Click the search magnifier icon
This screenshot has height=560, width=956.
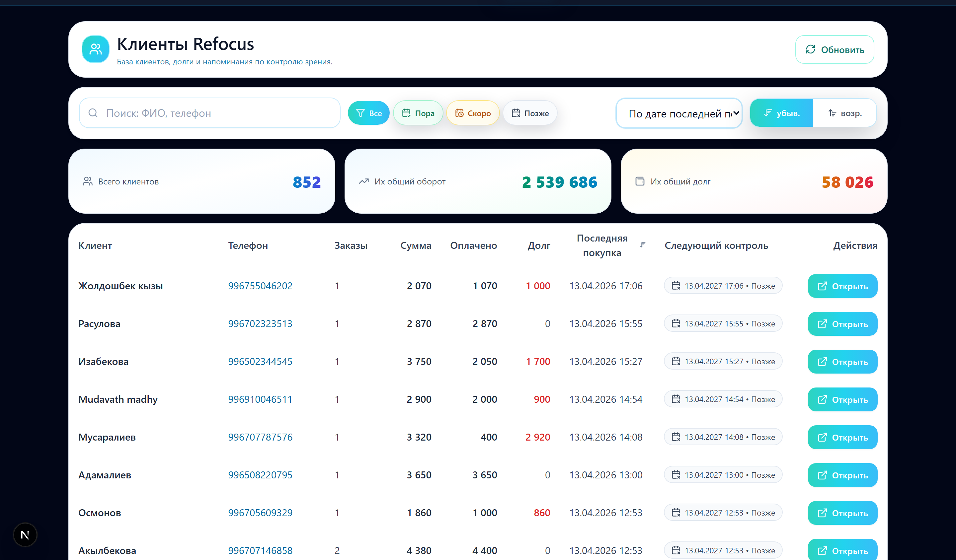(x=93, y=113)
